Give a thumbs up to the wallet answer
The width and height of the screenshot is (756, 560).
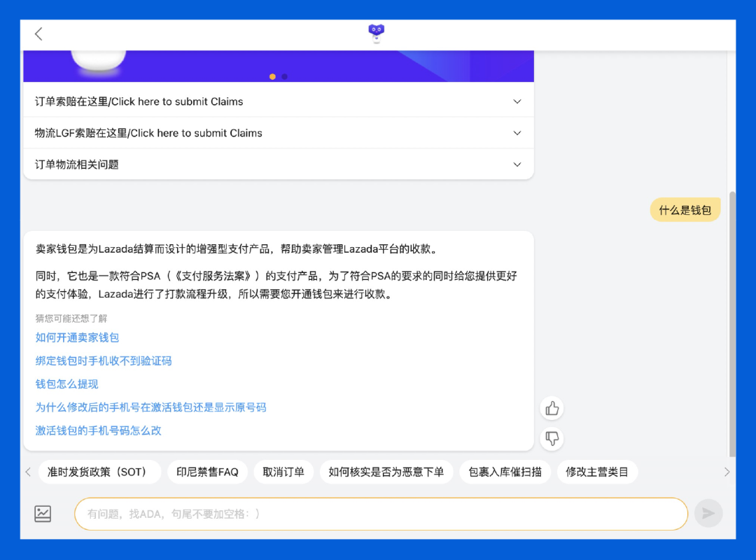[x=552, y=408]
